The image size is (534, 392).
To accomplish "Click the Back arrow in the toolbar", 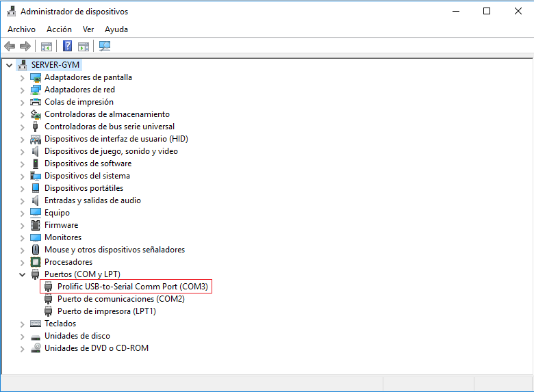I will coord(10,46).
